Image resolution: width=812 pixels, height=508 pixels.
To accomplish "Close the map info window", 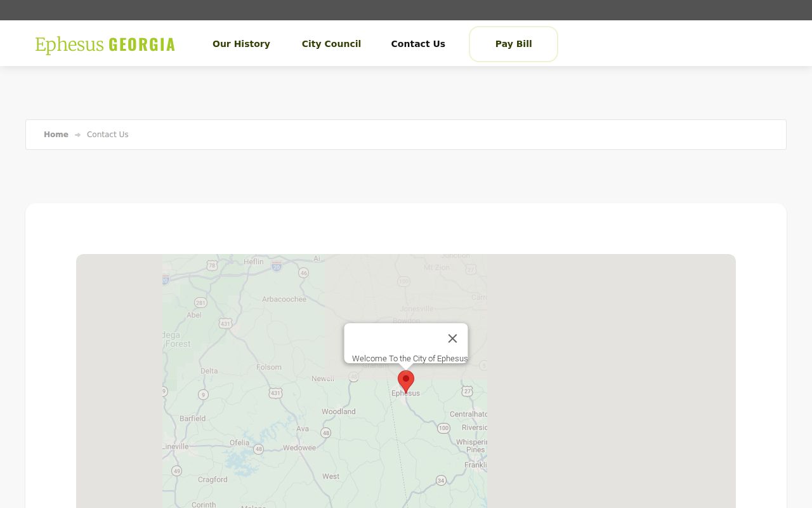I will (x=452, y=338).
